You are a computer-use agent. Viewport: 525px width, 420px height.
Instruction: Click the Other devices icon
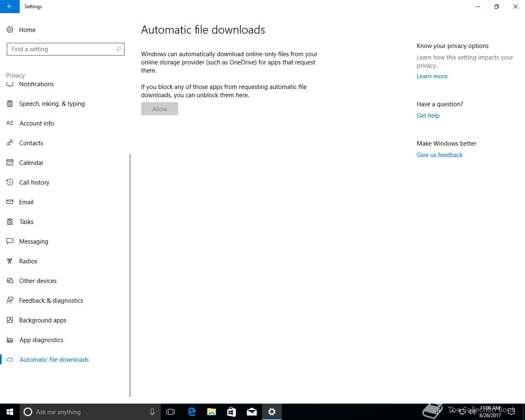[x=10, y=281]
